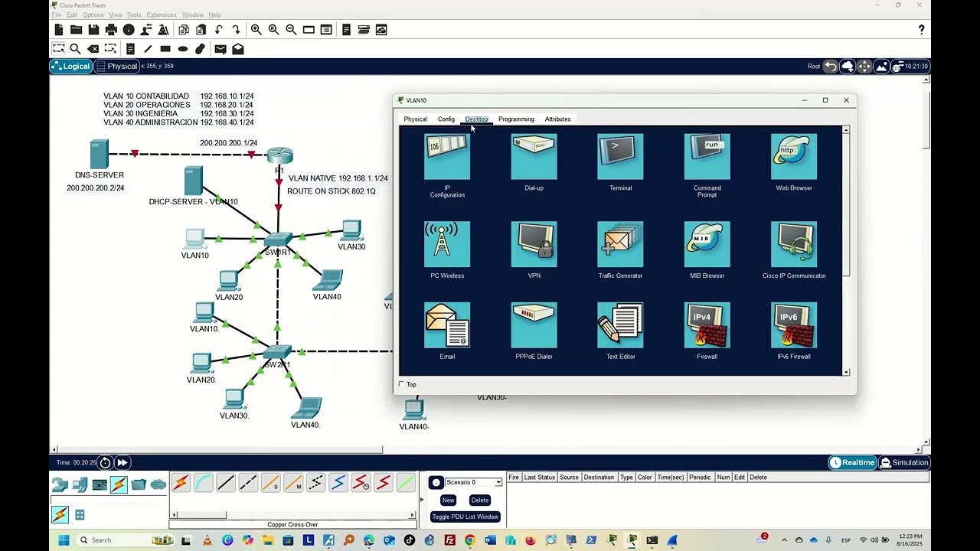Click the Delete scenario button
The width and height of the screenshot is (980, 551).
click(x=480, y=500)
